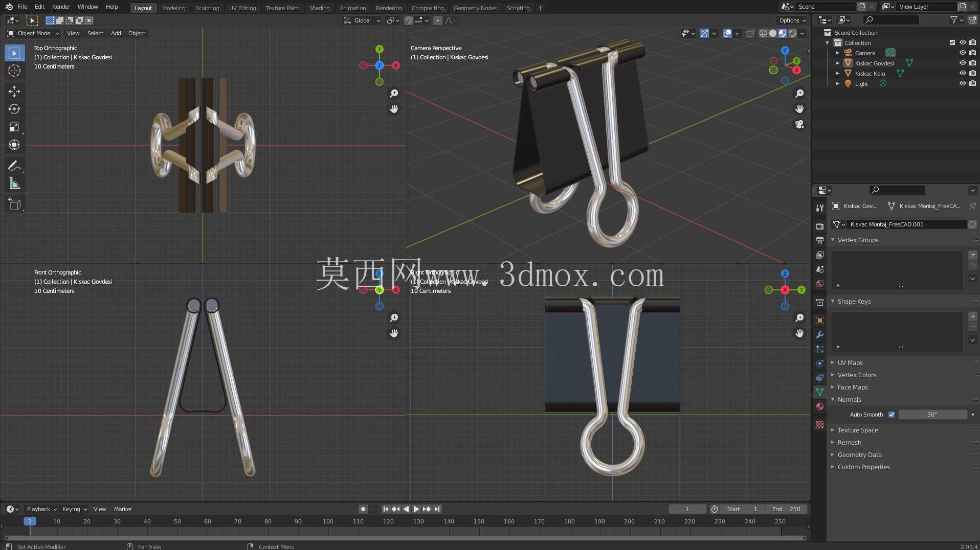The width and height of the screenshot is (980, 550).
Task: Add new shape key plus button
Action: [x=972, y=316]
